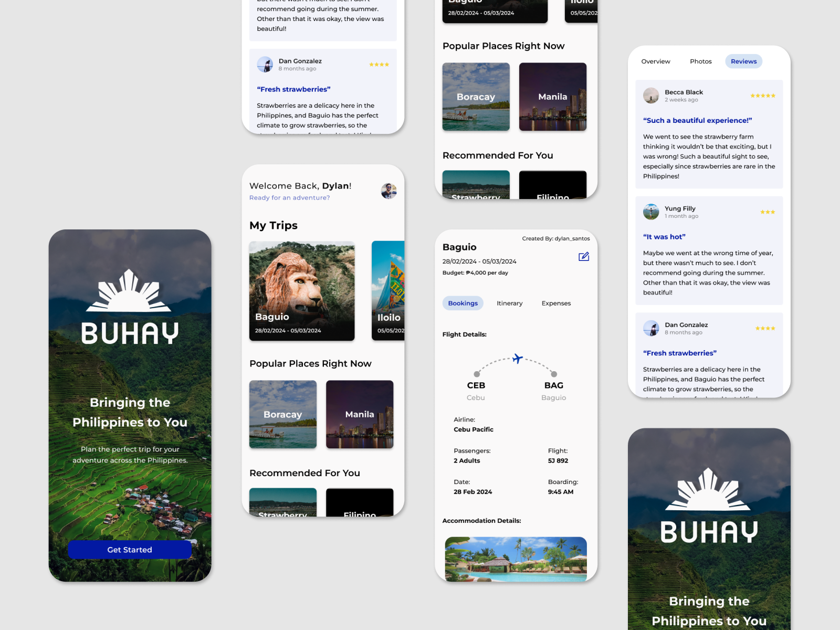Open Dylan's profile avatar on the home screen
Viewport: 840px width, 630px height.
pos(388,191)
